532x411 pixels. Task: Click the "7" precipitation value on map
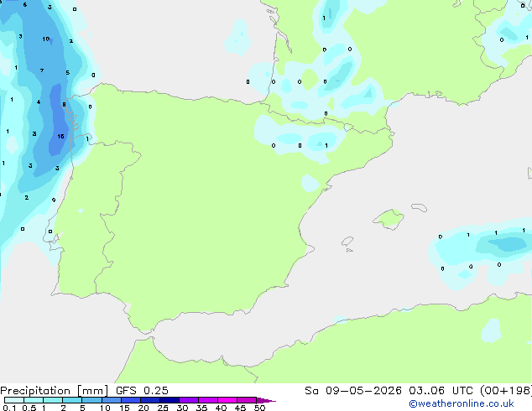(x=42, y=70)
